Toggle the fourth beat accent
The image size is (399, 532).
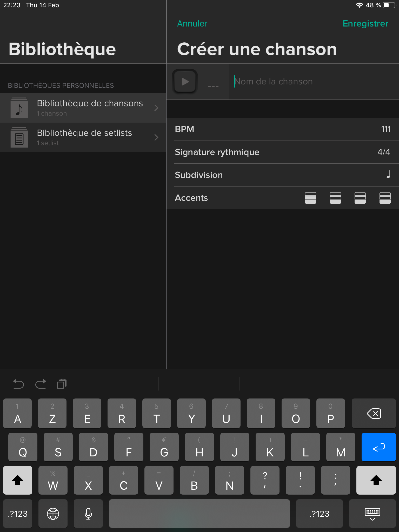tap(385, 198)
